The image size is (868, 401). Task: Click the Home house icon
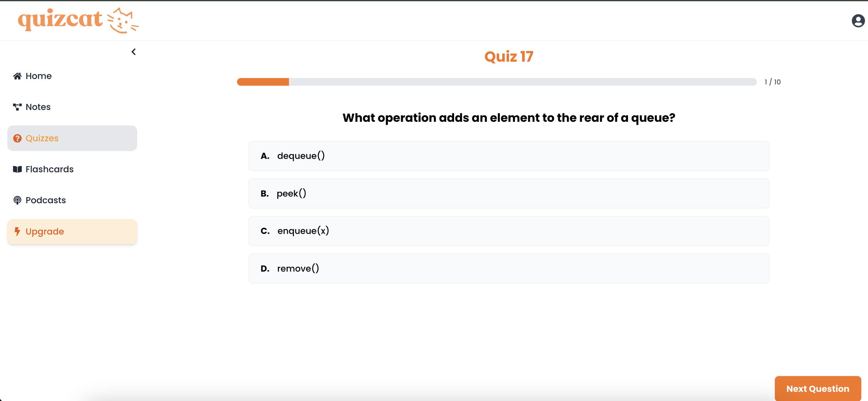(x=17, y=76)
